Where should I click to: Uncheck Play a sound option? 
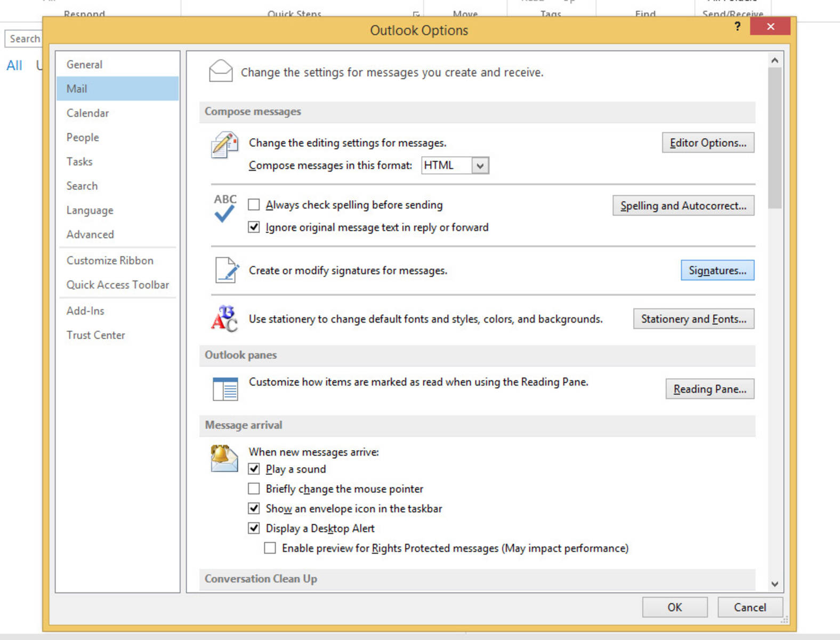(x=254, y=469)
